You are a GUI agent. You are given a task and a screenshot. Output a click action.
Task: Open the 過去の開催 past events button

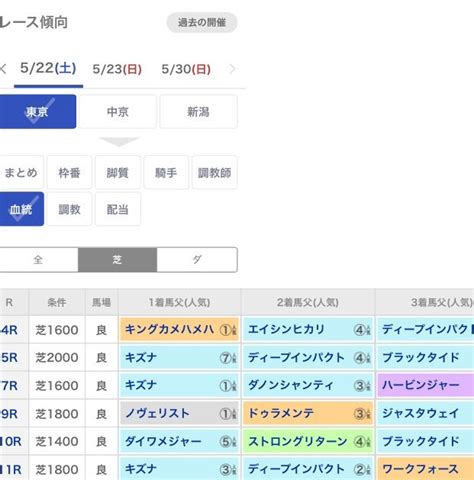pos(202,23)
